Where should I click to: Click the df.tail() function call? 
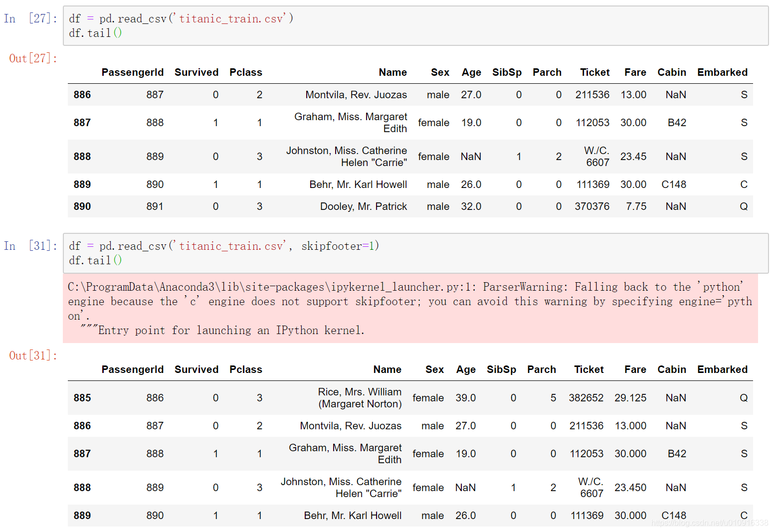(x=95, y=33)
